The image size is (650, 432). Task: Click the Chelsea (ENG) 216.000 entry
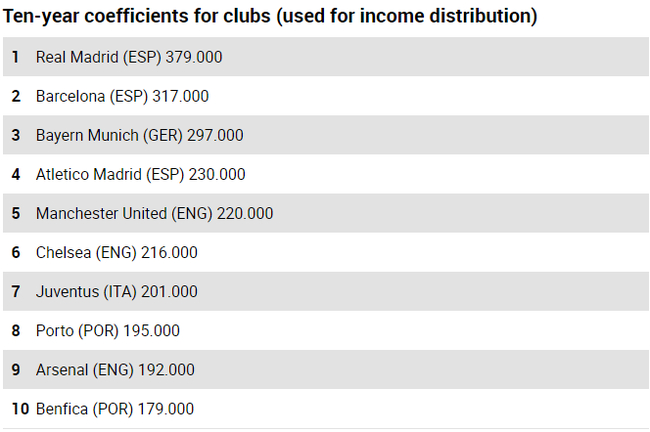[x=116, y=252]
